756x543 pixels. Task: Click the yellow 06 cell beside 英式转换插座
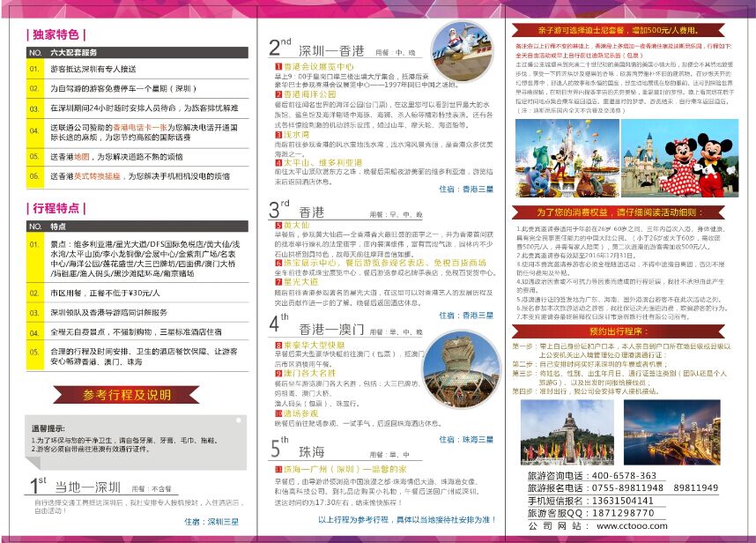(x=34, y=176)
